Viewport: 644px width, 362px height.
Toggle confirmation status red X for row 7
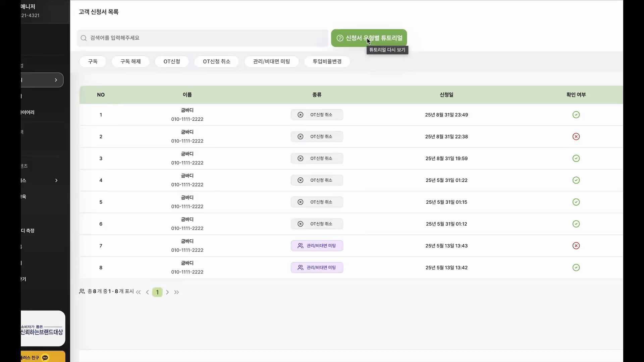(x=576, y=246)
